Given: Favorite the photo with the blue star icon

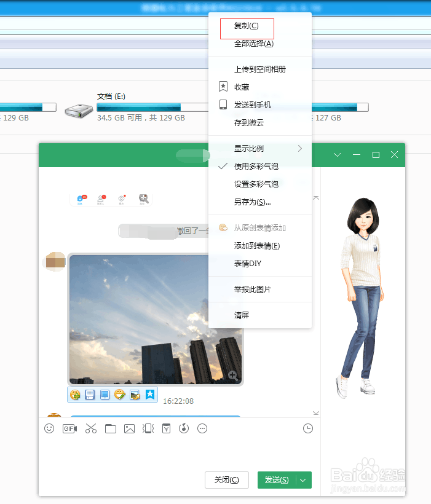Looking at the screenshot, I should click(150, 395).
